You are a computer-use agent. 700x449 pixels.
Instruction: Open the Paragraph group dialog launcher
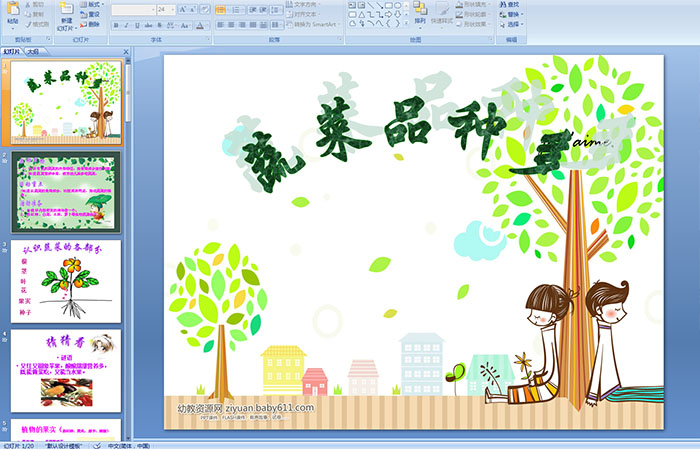340,39
